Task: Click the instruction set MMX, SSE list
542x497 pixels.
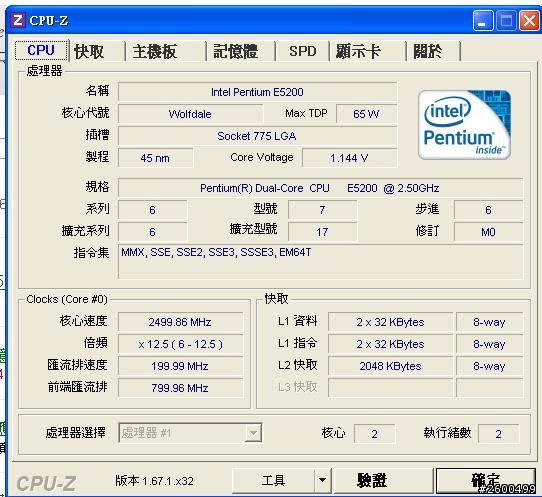Action: (x=320, y=261)
